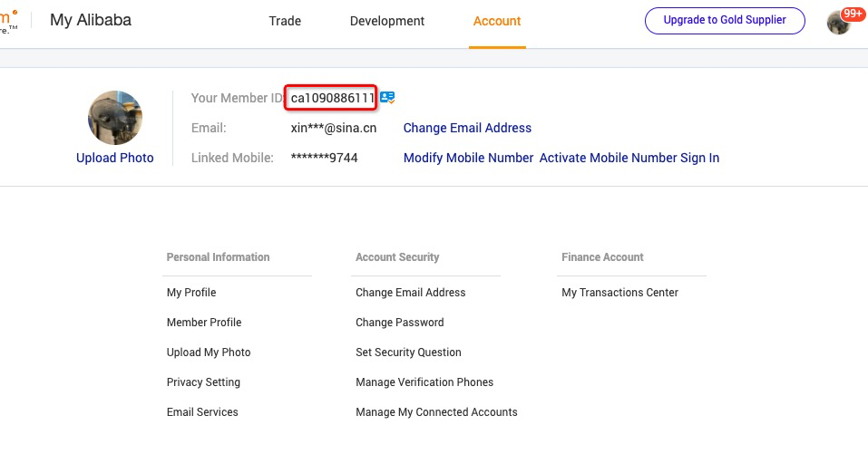
Task: Click Activate Mobile Number Sign In
Action: [629, 158]
